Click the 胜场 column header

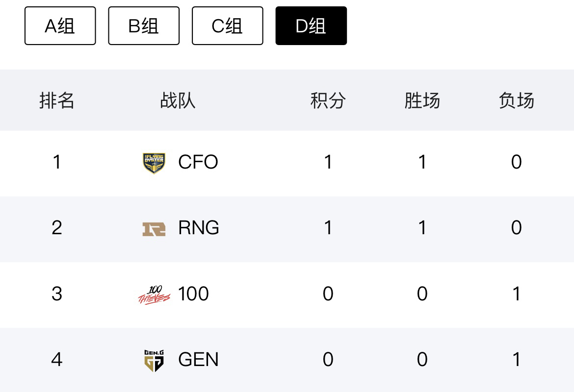[422, 100]
